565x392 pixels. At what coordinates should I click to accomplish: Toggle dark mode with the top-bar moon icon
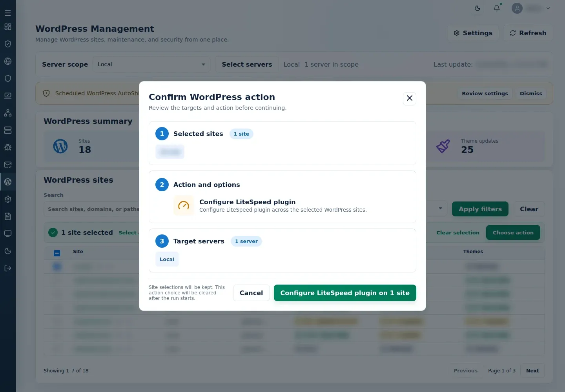478,8
